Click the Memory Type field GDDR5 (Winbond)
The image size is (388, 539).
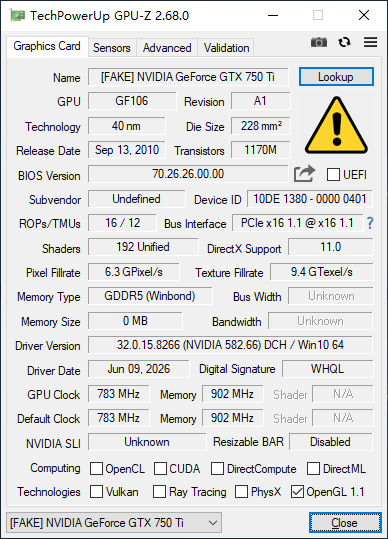pos(150,296)
